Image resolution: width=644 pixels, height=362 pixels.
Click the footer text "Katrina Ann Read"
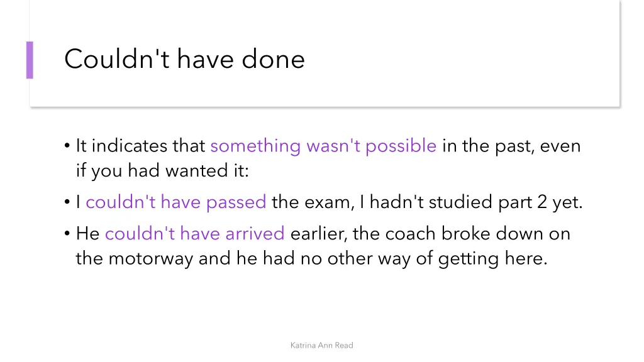pyautogui.click(x=321, y=345)
